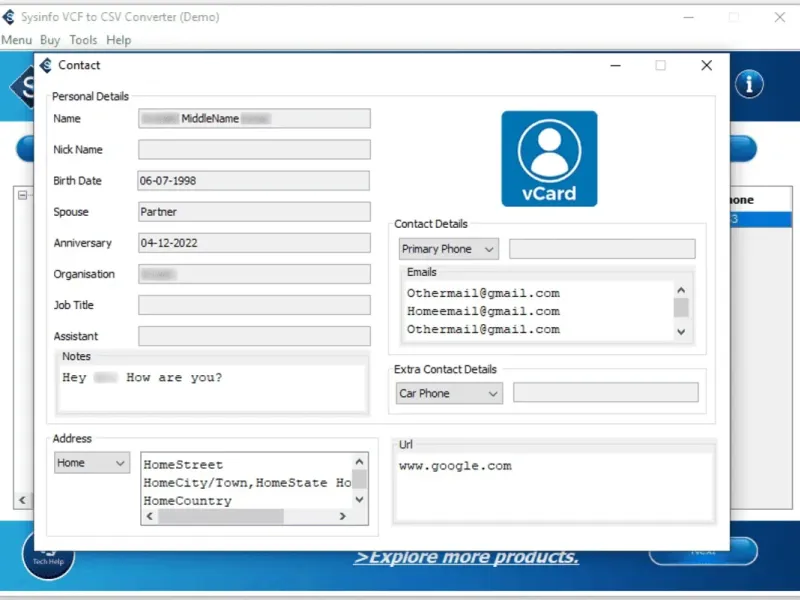
Task: Click the Assistant input field
Action: tap(254, 336)
